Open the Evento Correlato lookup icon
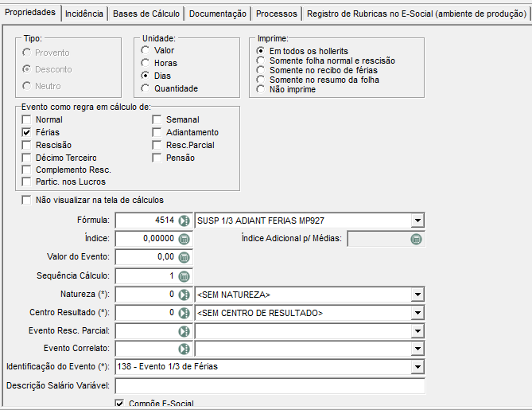This screenshot has width=532, height=410. (184, 349)
